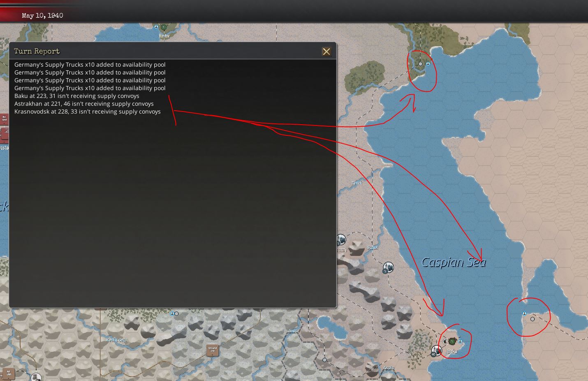Click the Baku city name label

click(x=452, y=351)
